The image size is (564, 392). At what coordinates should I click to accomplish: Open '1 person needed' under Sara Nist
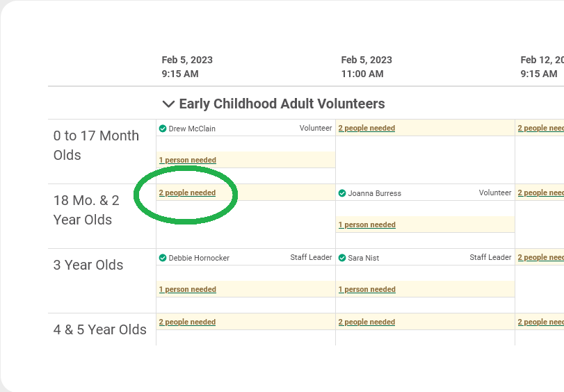tap(366, 290)
